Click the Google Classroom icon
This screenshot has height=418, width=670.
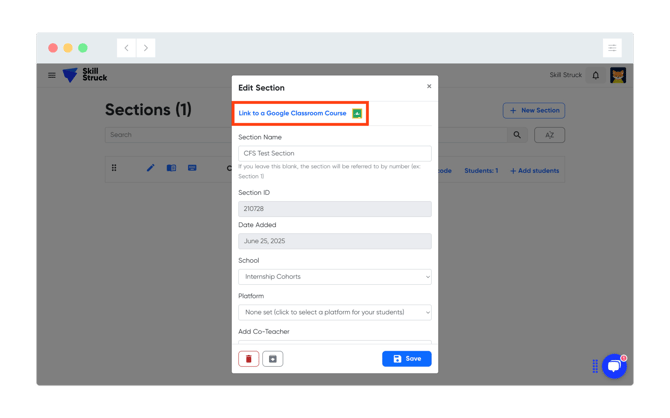click(x=357, y=113)
